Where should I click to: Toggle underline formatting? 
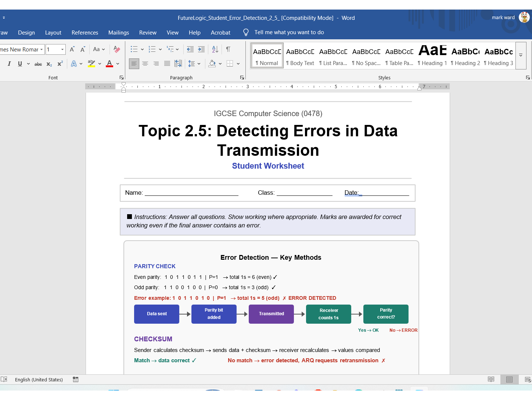pos(20,64)
